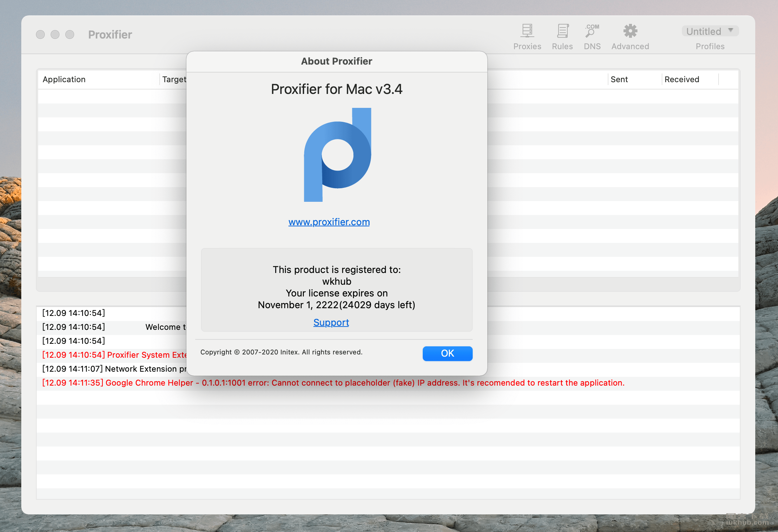Image resolution: width=778 pixels, height=532 pixels.
Task: Open the Support link
Action: point(331,323)
